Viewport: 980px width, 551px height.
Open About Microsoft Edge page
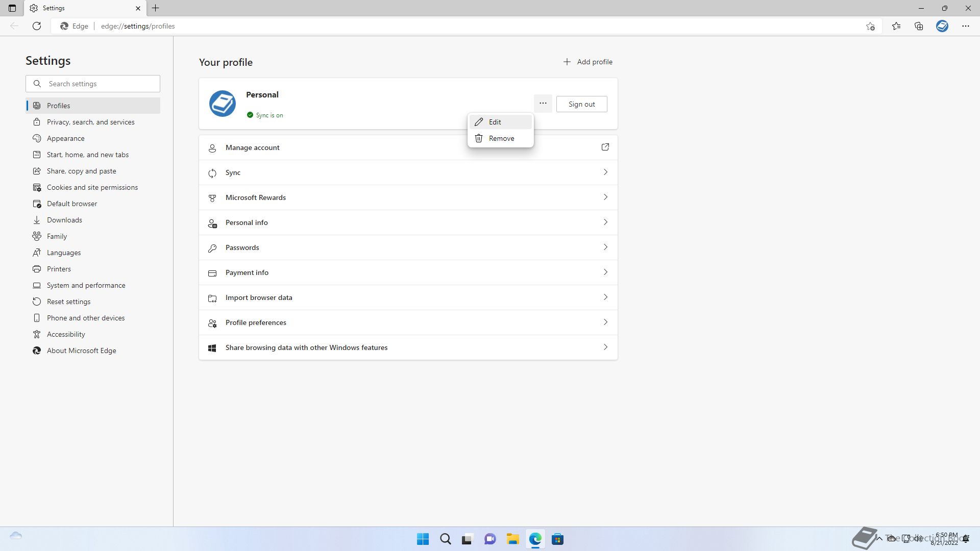(x=93, y=350)
